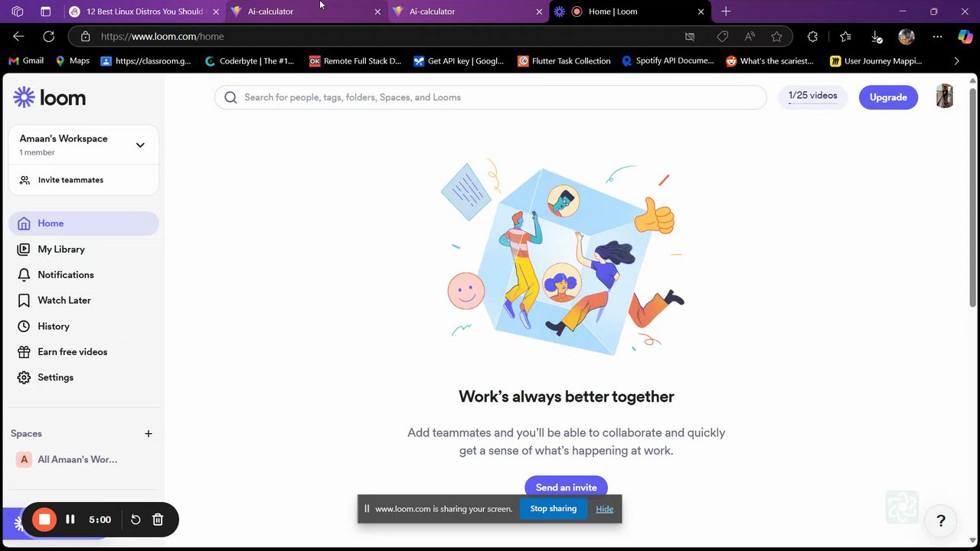Open the shopping tag icon in address bar
Screen dimensions: 980x551
(723, 36)
